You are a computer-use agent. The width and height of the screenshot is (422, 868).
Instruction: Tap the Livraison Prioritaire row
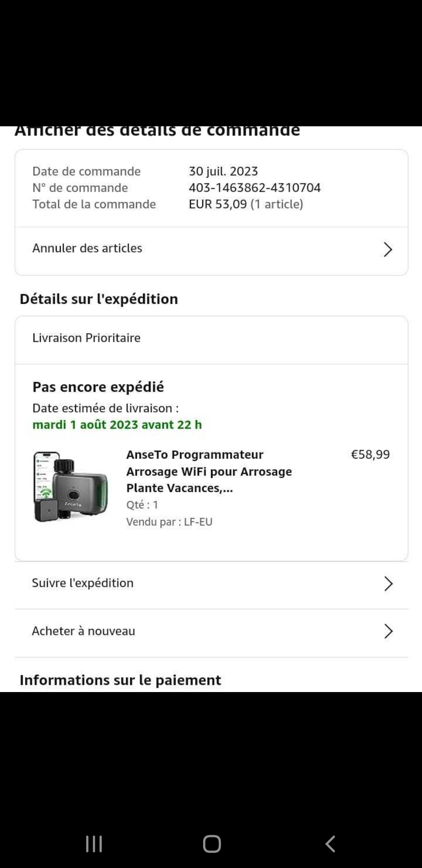tap(86, 338)
